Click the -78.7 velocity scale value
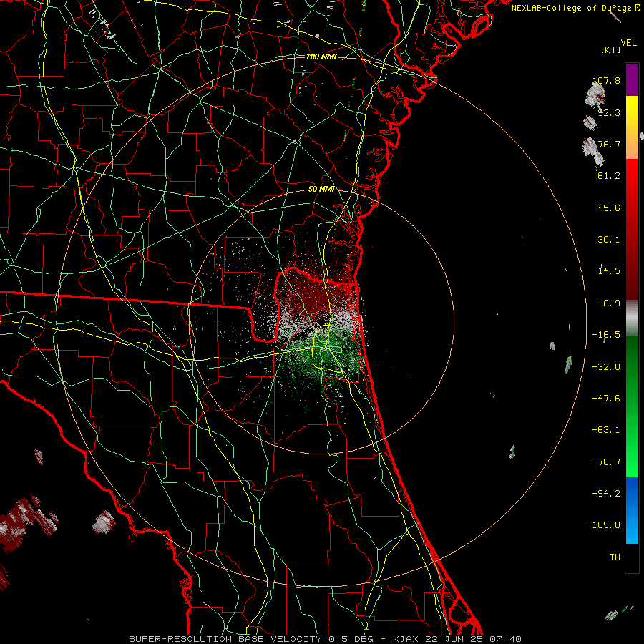 click(x=606, y=462)
